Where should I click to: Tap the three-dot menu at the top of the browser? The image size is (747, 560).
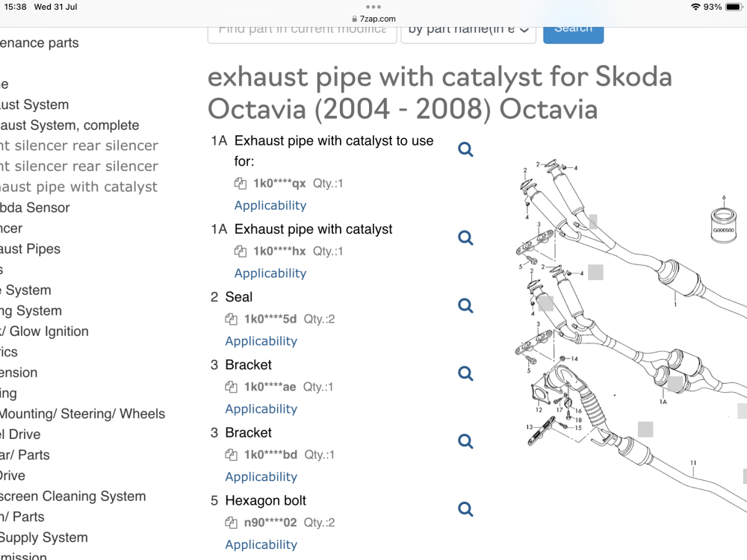(x=373, y=7)
